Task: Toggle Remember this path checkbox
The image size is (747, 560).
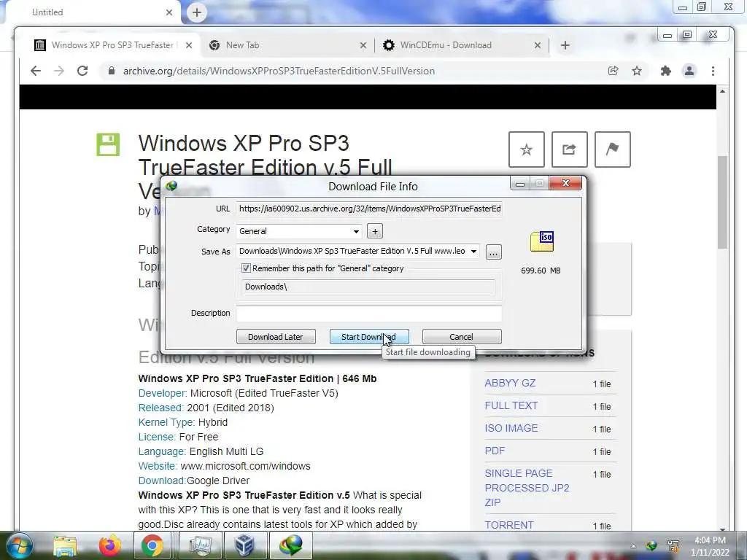Action: [x=246, y=268]
